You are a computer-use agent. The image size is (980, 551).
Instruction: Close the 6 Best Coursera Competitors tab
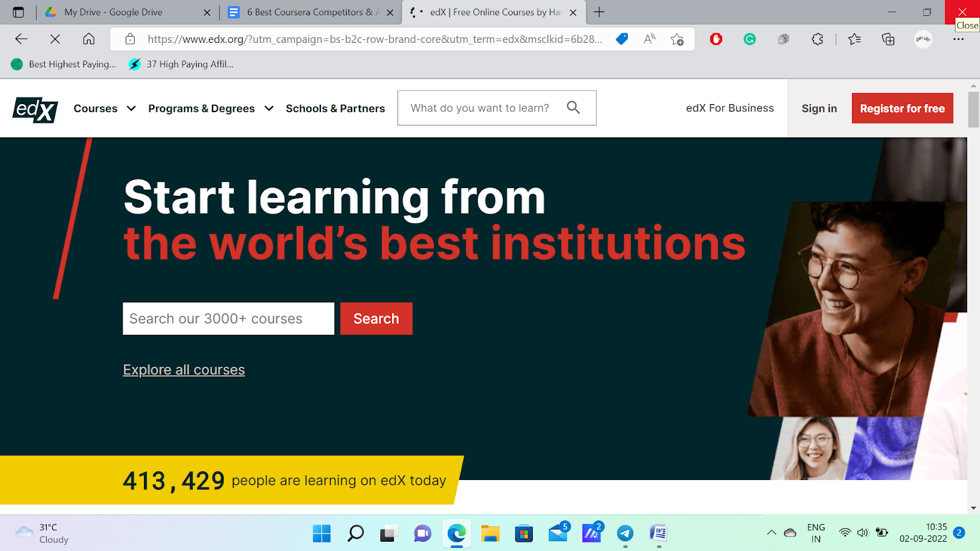pos(390,12)
